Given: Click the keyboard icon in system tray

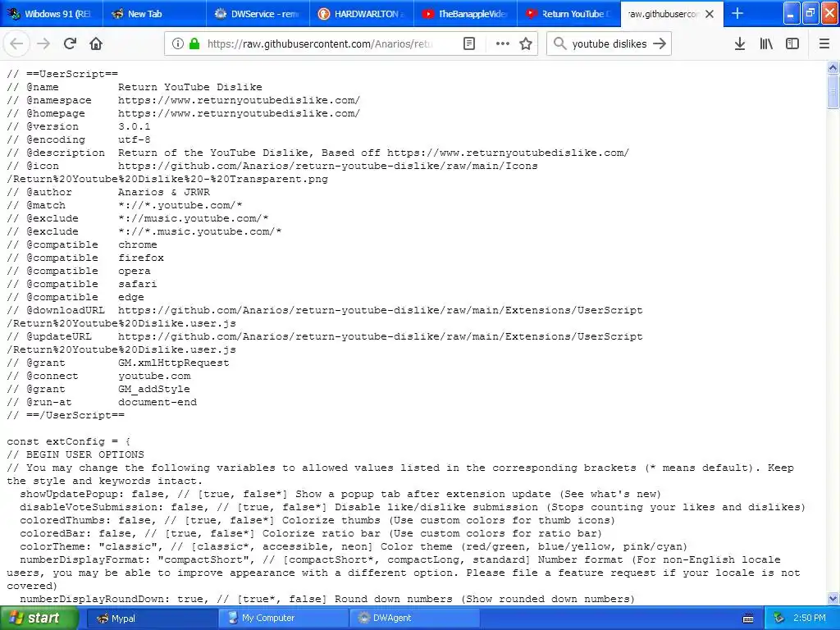Looking at the screenshot, I should point(748,619).
